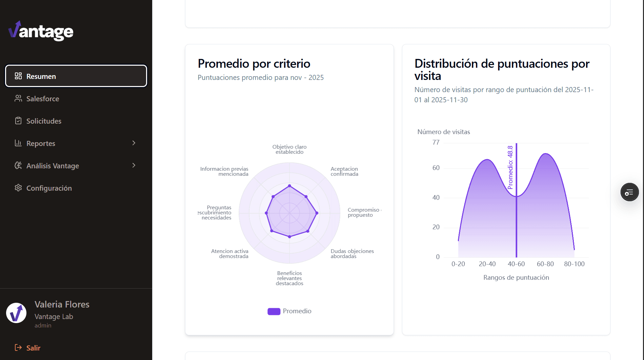The image size is (644, 360).
Task: Open the floating filter button on right edge
Action: (629, 192)
